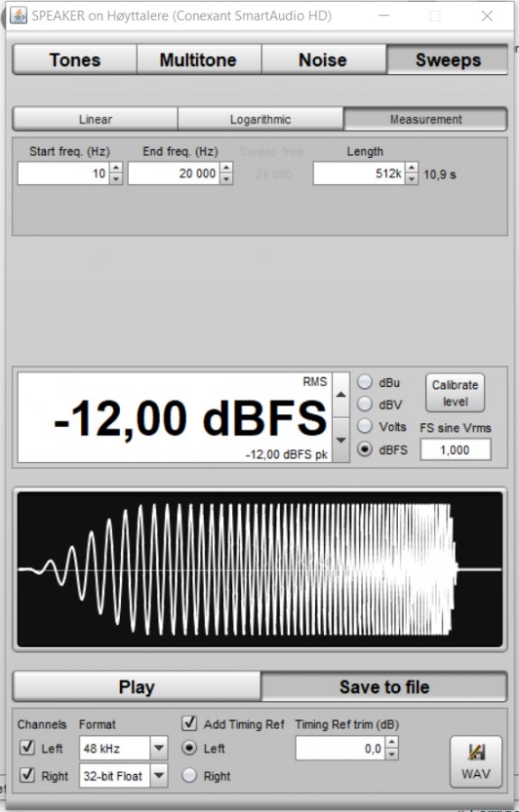Click the FS sine Vrms input field

tap(455, 449)
